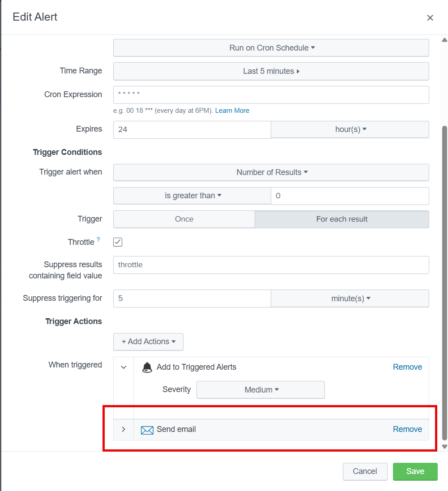The height and width of the screenshot is (491, 448).
Task: Collapse the Add to Triggered Alerts action
Action: coord(123,367)
